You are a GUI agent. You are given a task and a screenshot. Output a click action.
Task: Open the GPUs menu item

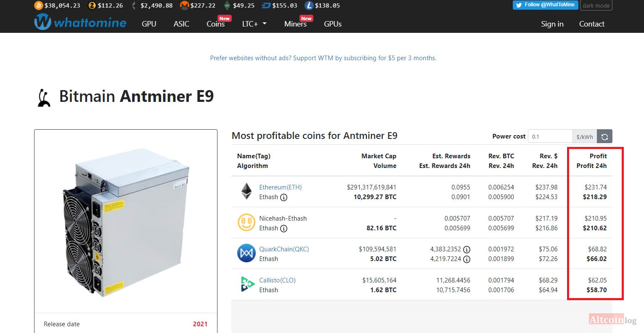(333, 24)
